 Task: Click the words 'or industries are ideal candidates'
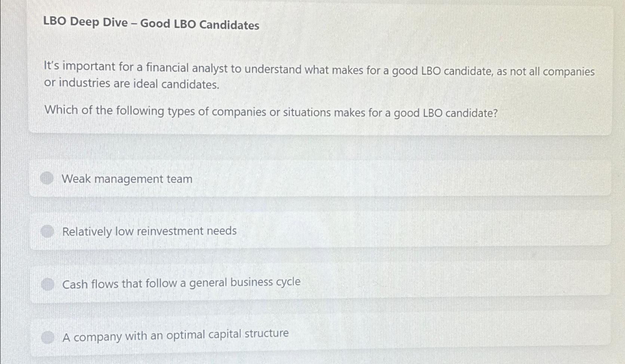pyautogui.click(x=132, y=84)
